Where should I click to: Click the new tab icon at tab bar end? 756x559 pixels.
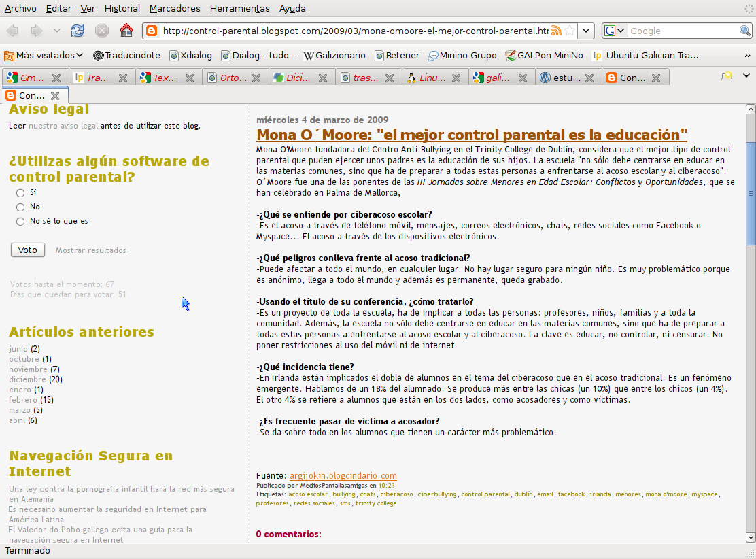point(727,76)
